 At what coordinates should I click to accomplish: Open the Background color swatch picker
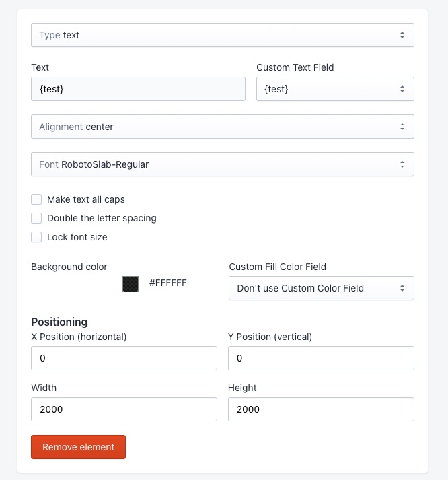tap(130, 283)
